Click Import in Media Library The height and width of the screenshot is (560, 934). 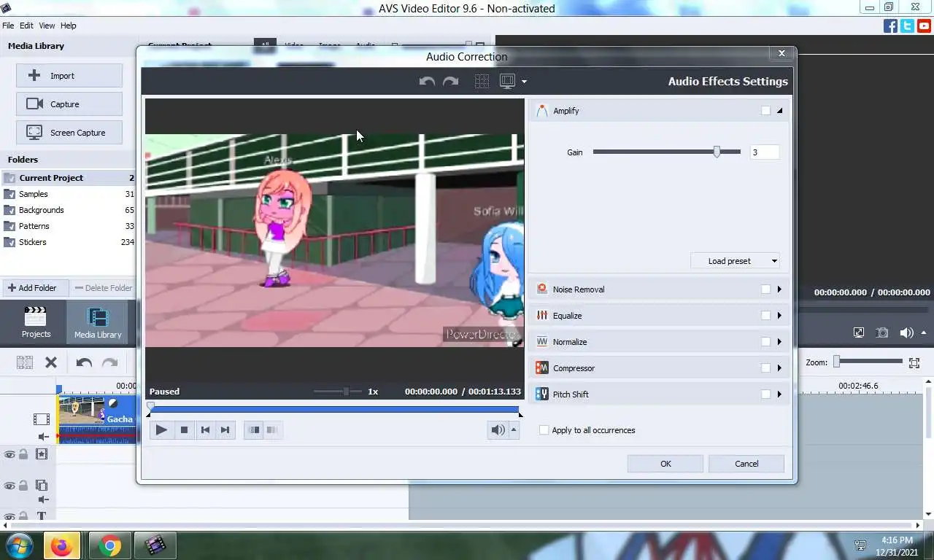[69, 76]
